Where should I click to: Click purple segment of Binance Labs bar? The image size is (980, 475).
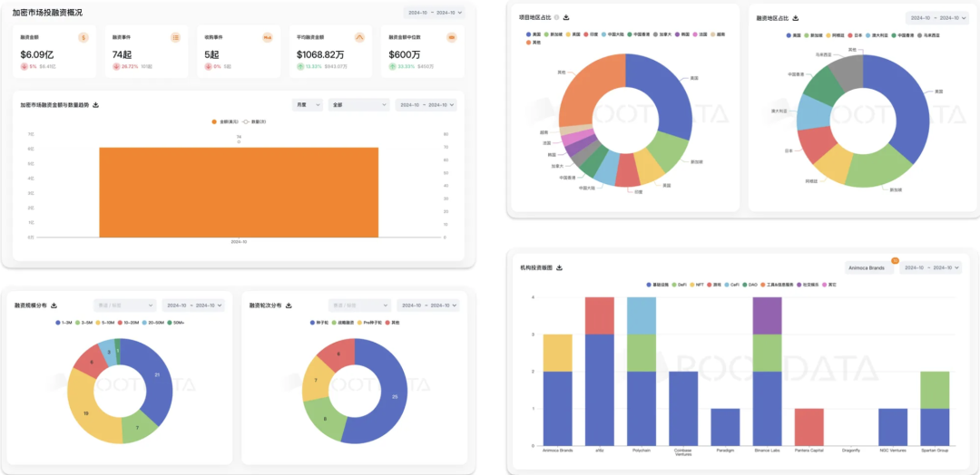click(767, 315)
